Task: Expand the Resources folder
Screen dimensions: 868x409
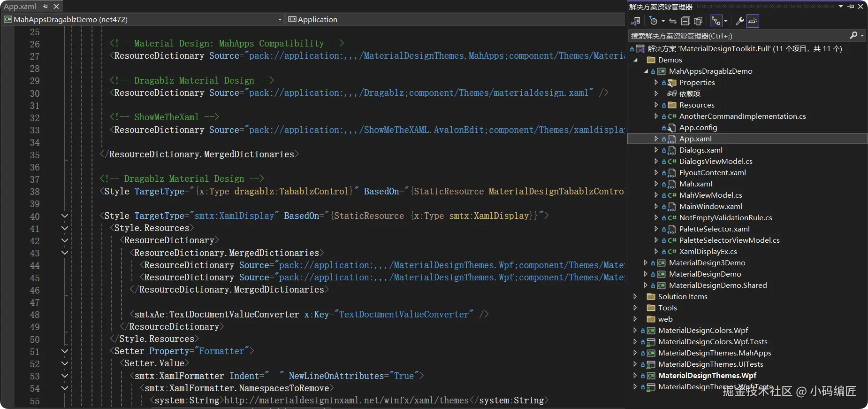Action: coord(656,105)
